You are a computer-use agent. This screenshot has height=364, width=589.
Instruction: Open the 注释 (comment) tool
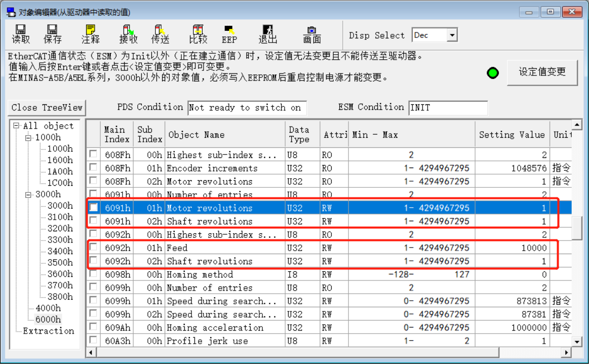91,34
